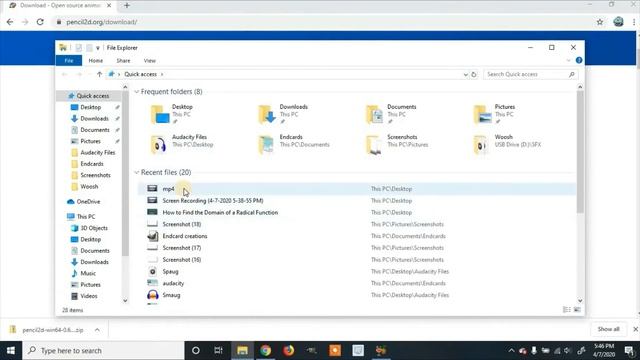Open the File ribbon tab

[x=69, y=60]
